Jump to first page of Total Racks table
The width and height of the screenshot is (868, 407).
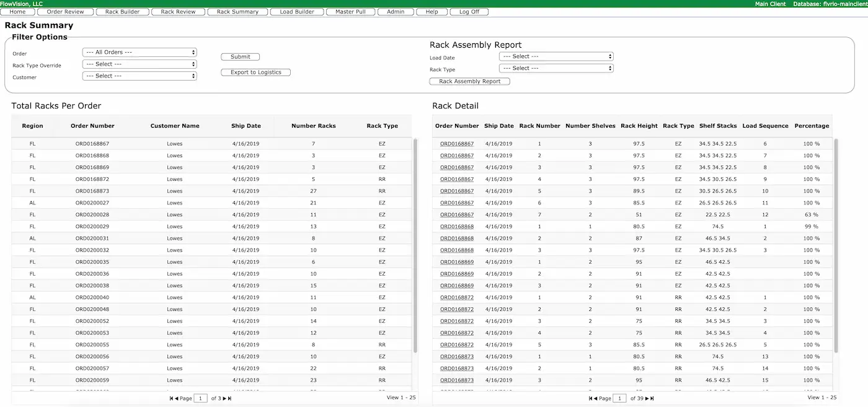(x=171, y=398)
